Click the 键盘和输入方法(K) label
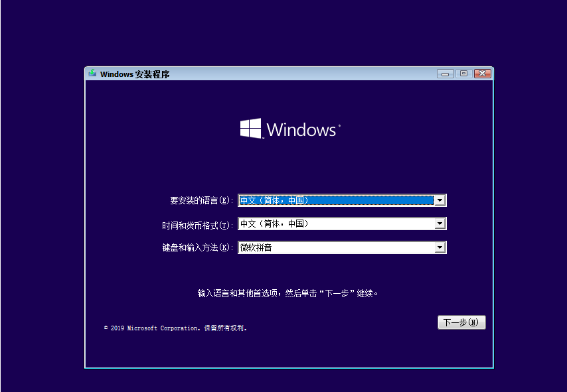The width and height of the screenshot is (567, 392). pos(197,247)
